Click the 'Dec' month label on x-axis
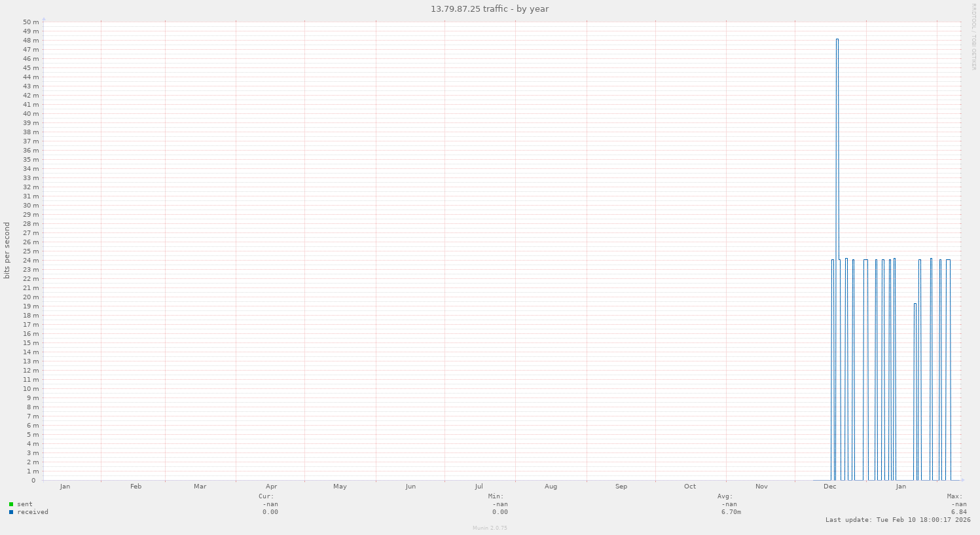The image size is (980, 535). point(829,487)
